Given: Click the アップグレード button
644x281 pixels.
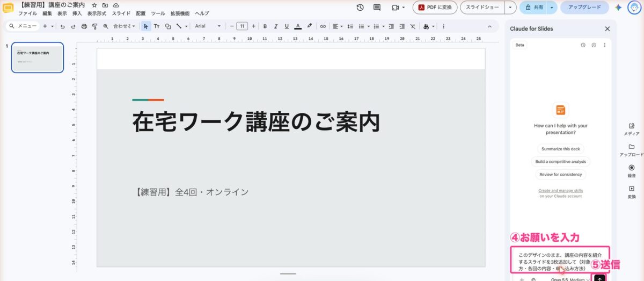Looking at the screenshot, I should pos(584,8).
